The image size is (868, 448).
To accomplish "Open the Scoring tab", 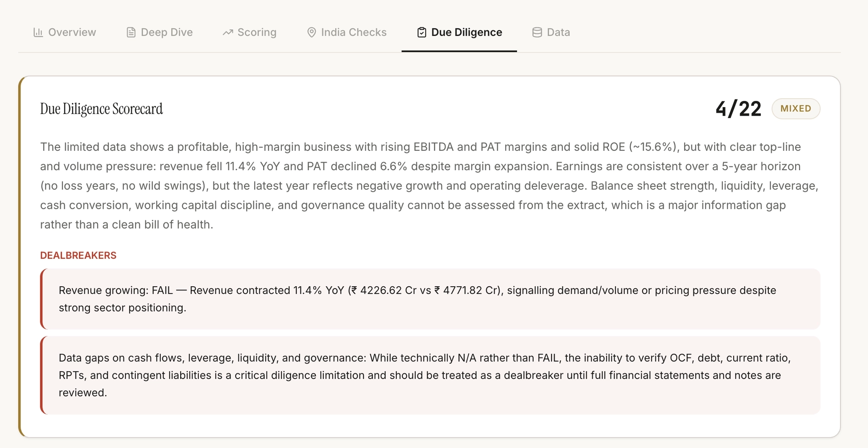I will pos(249,32).
